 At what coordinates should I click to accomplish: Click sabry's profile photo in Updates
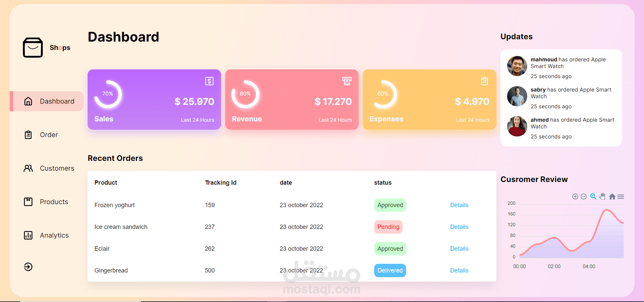pos(517,96)
